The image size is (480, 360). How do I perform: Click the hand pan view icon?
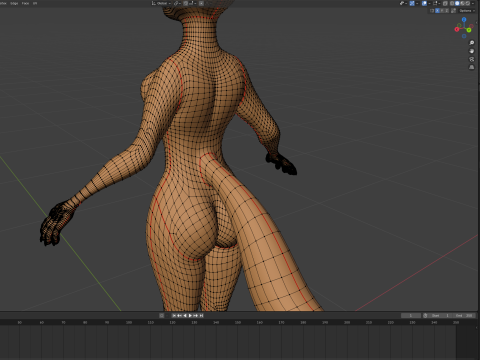472,51
